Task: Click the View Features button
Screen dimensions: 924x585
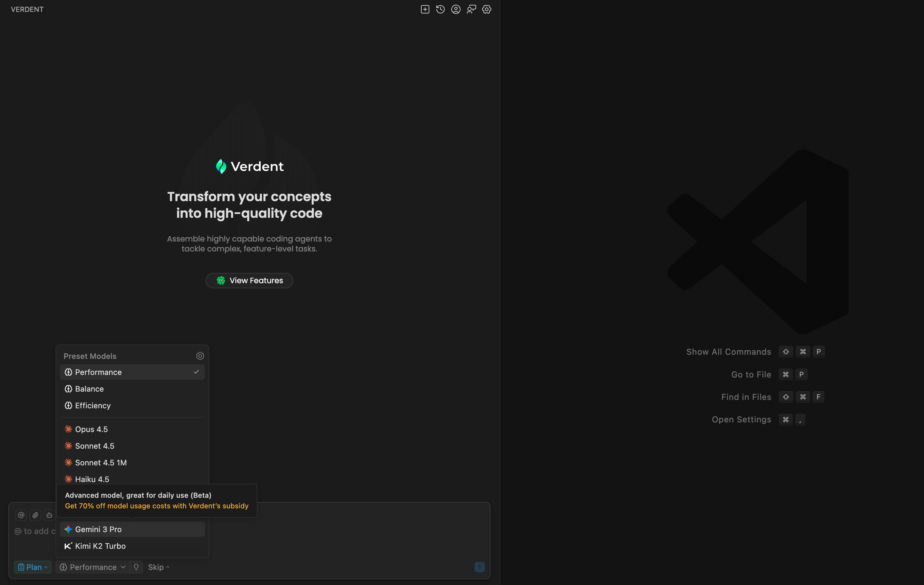Action: [x=249, y=281]
